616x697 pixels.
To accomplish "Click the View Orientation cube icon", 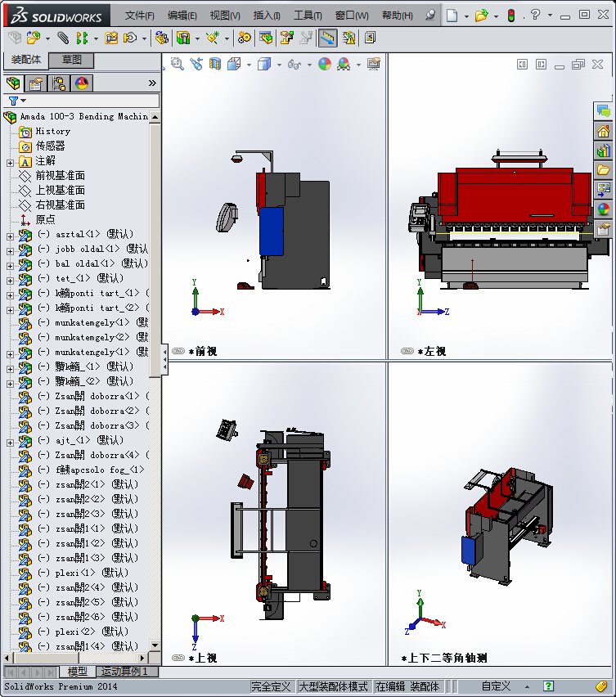I will pos(234,64).
